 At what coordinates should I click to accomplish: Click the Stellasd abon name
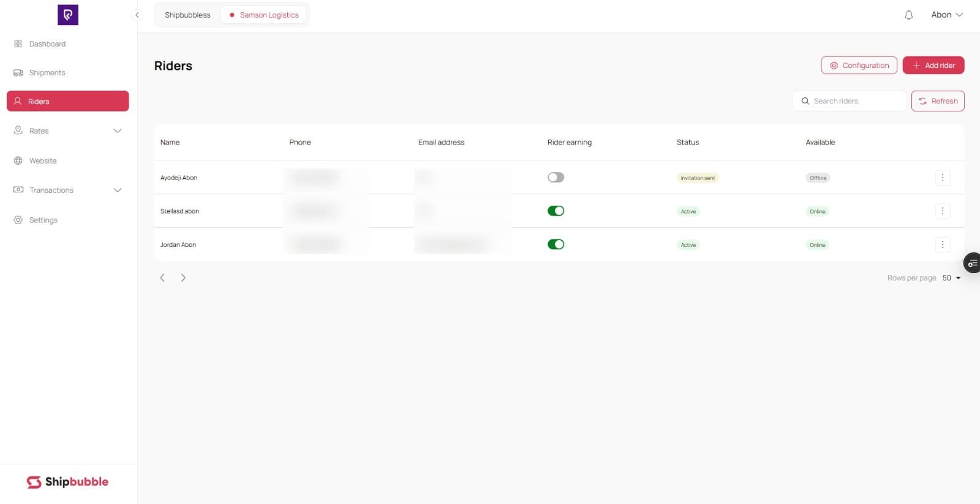tap(179, 211)
